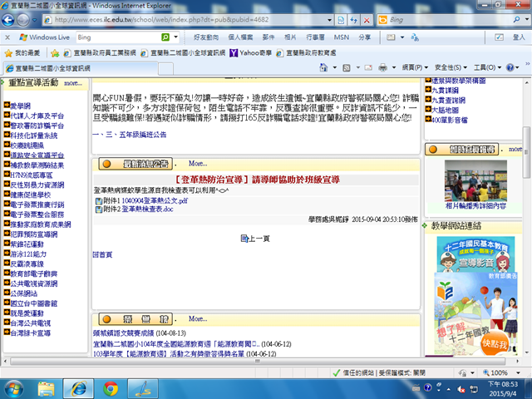Click 登入 in Windows Live toolbar
Screen dimensions: 532x399
pyautogui.click(x=519, y=37)
